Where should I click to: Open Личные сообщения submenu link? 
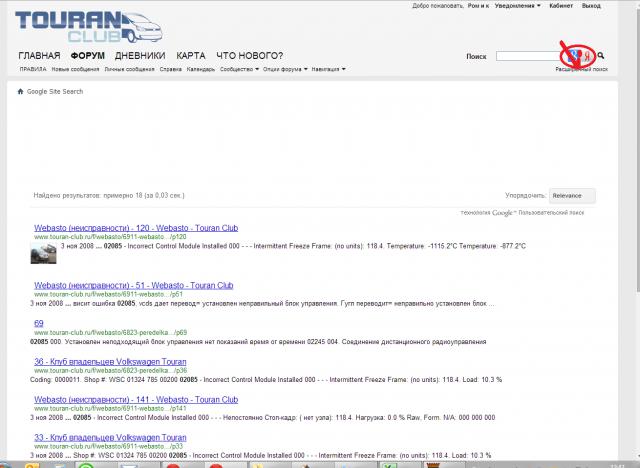pyautogui.click(x=129, y=69)
